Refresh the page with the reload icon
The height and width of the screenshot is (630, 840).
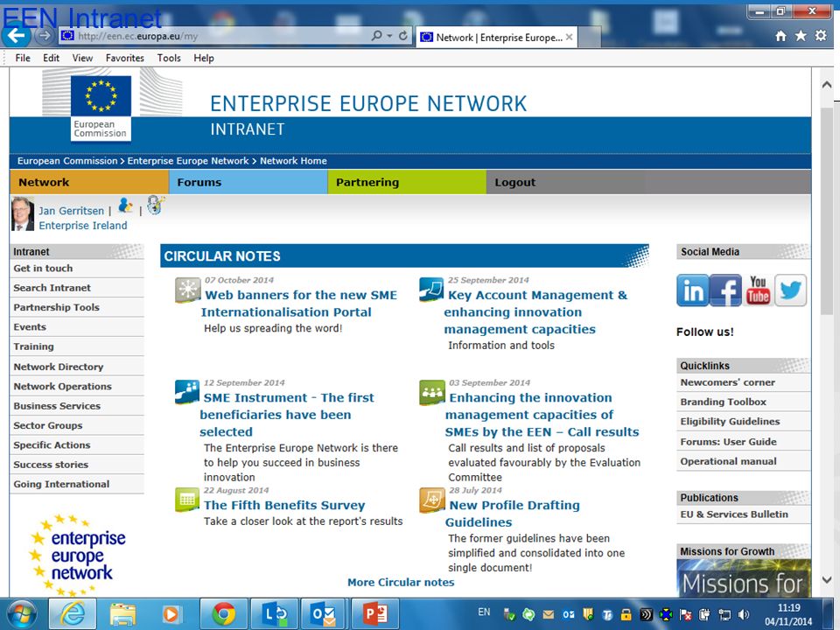(403, 35)
